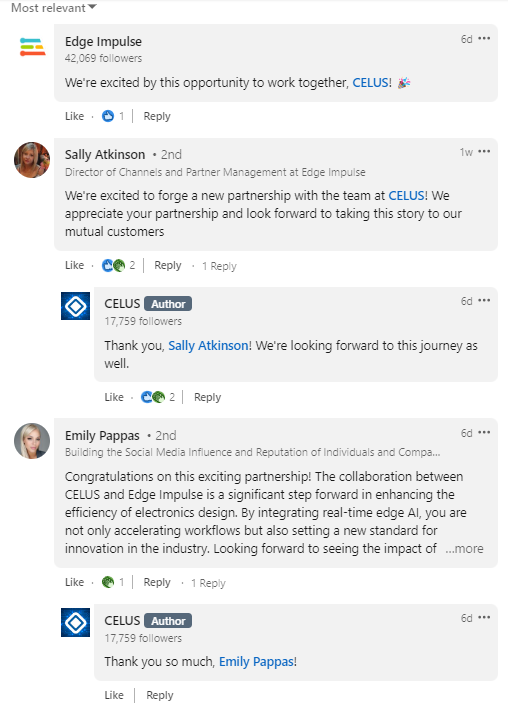Open more options on CELUS reply to Sally
This screenshot has height=712, width=508.
point(484,301)
